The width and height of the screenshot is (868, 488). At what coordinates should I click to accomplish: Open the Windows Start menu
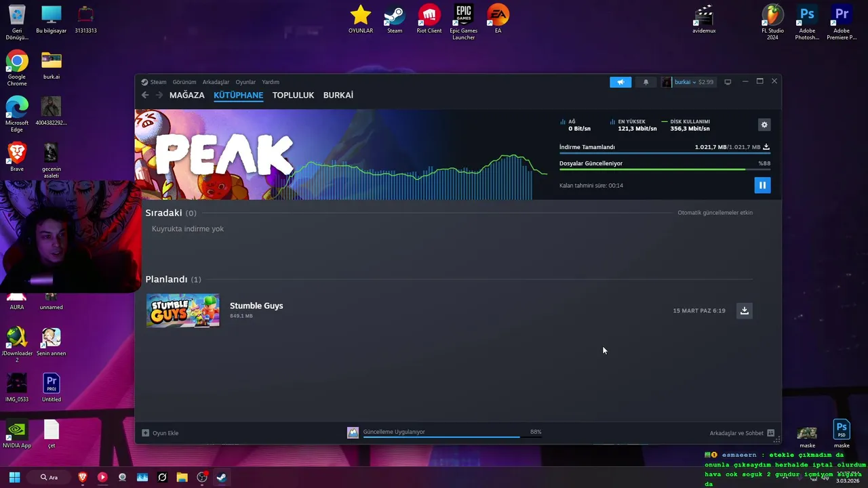[14, 477]
